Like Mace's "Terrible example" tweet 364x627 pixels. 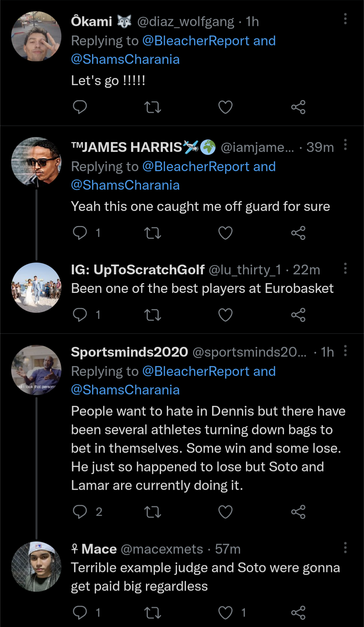click(x=225, y=612)
